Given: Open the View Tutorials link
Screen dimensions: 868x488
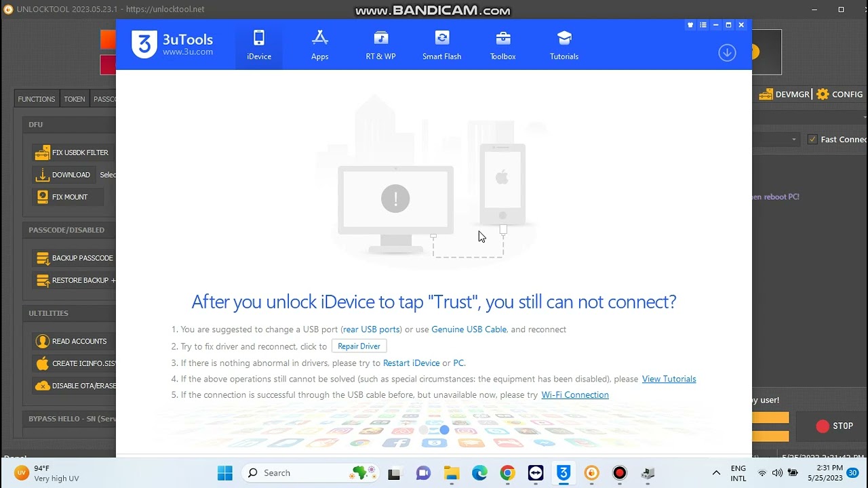Looking at the screenshot, I should tap(669, 379).
